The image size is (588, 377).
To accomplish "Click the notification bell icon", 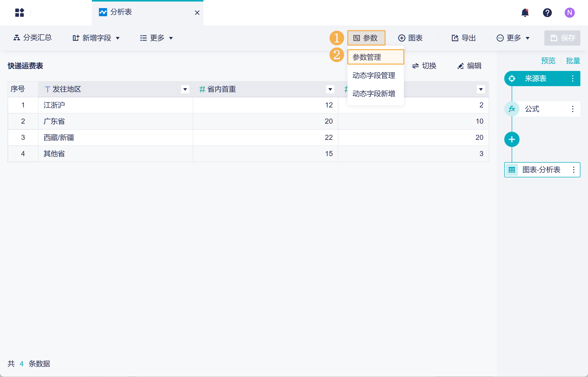I will pos(525,12).
